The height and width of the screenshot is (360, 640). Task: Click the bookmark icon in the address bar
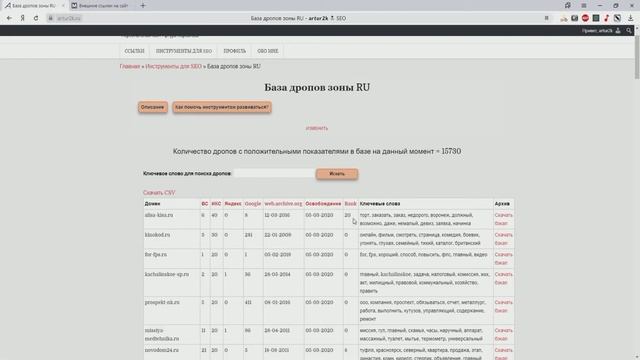547,18
